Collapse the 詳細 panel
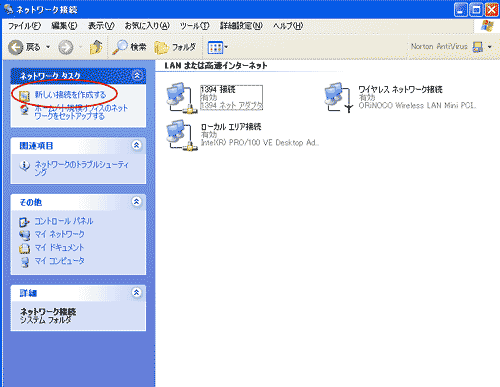Viewport: 500px width, 387px height. pyautogui.click(x=136, y=293)
